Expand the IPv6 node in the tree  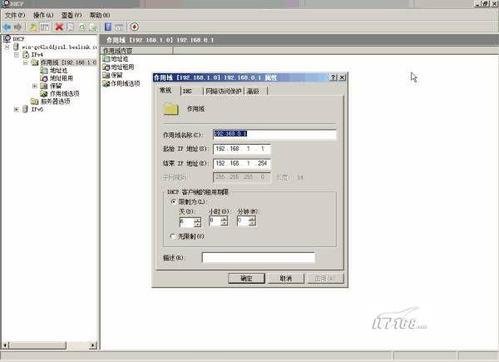[16, 109]
